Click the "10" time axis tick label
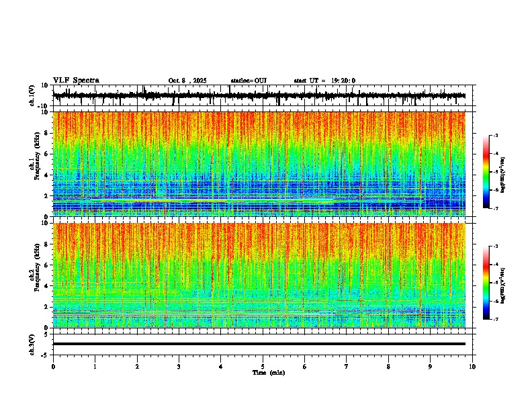 tap(472, 367)
